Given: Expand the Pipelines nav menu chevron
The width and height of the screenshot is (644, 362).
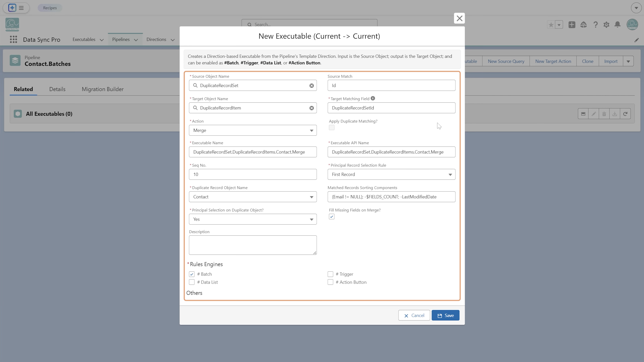Looking at the screenshot, I should pos(136,40).
